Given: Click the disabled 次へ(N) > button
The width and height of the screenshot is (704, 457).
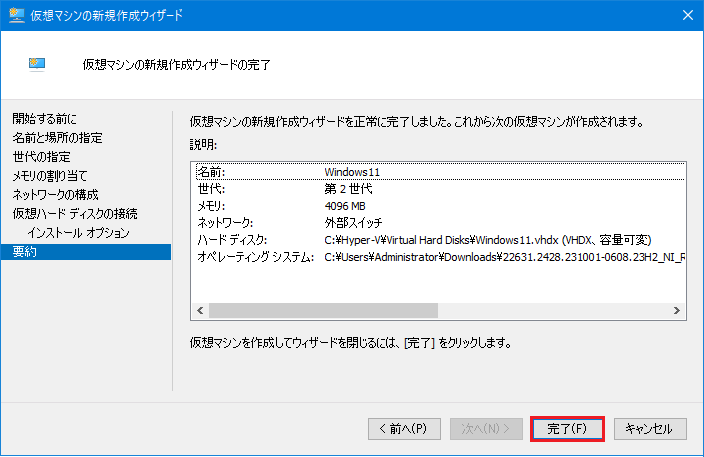Looking at the screenshot, I should point(486,429).
